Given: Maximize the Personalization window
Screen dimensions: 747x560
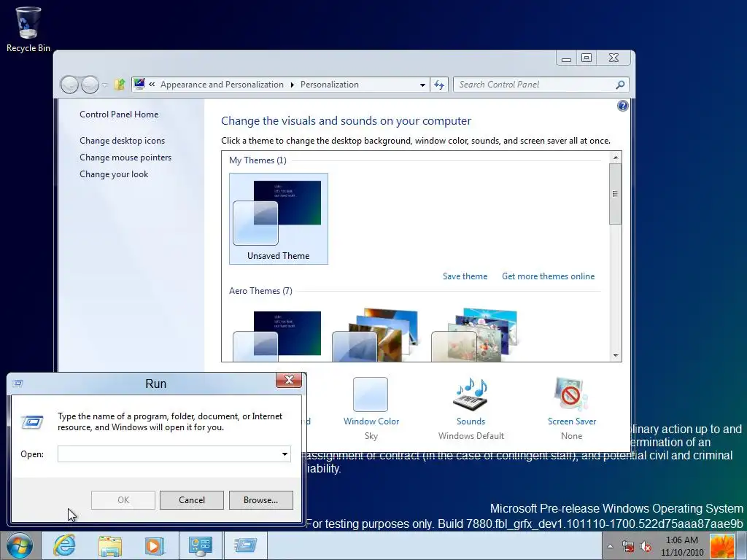Looking at the screenshot, I should coord(587,58).
